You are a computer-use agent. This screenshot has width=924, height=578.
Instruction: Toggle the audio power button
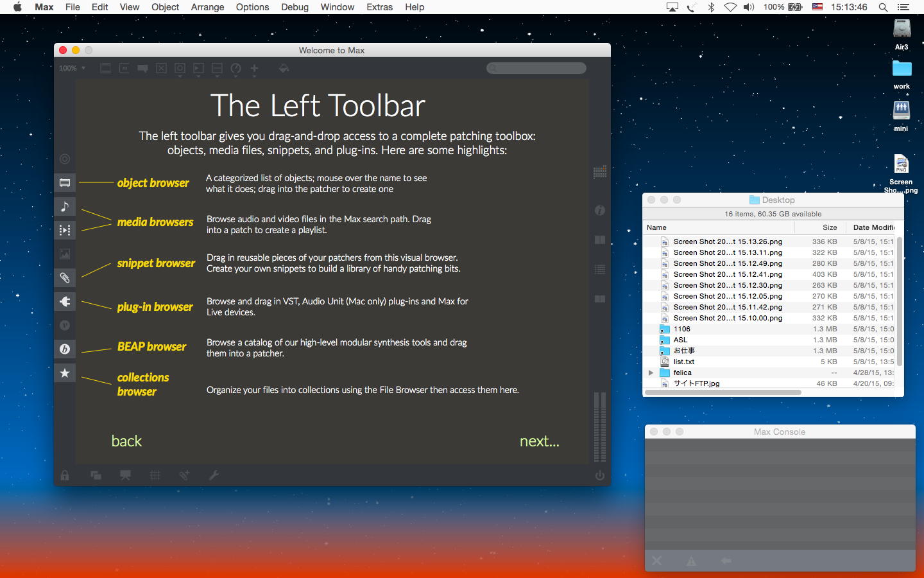(x=599, y=475)
